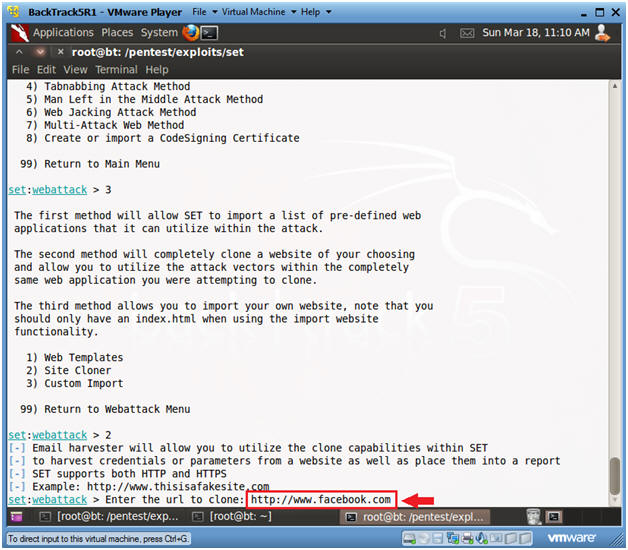Screen dimensions: 628x550
Task: Click VMware hard disk status icon
Action: click(410, 538)
